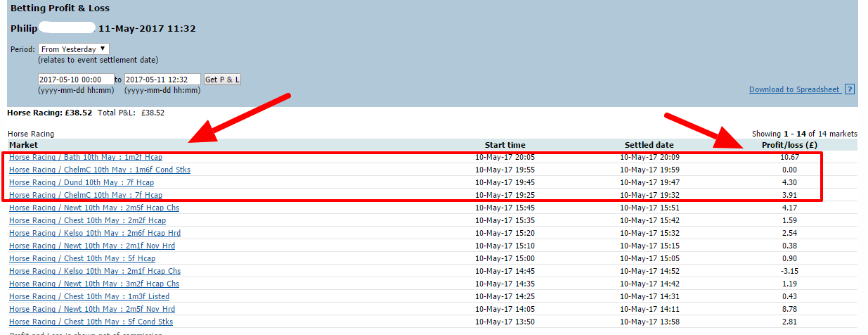Open Newt 10th May 2m5f Nov Hrd market

tap(92, 309)
